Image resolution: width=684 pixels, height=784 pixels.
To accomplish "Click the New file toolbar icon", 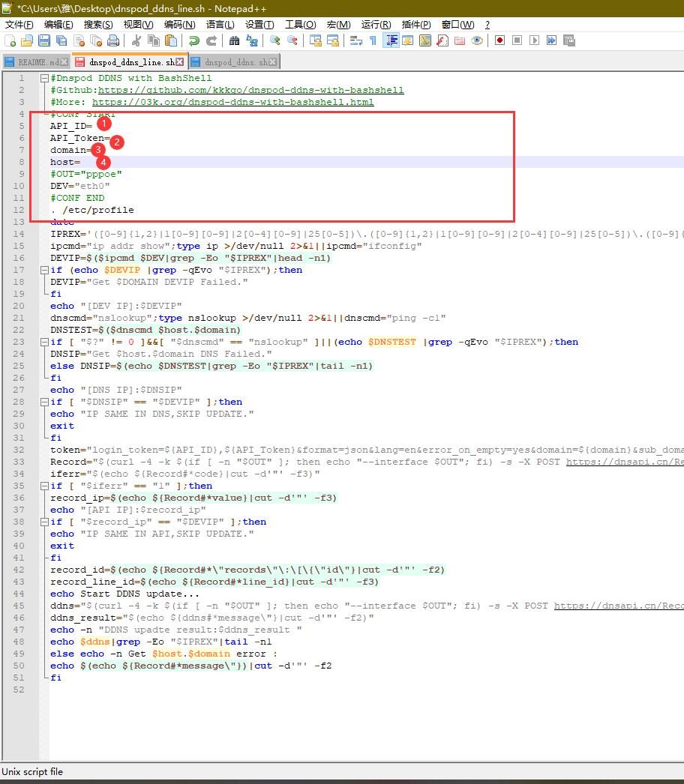I will coord(10,40).
